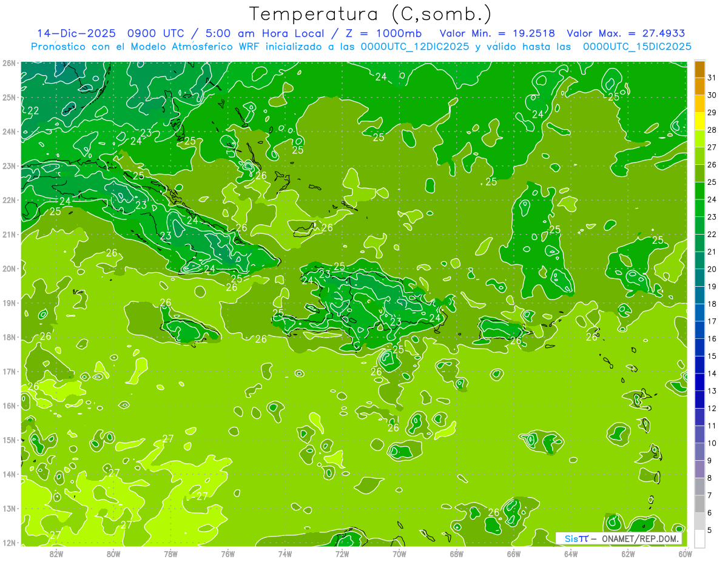Click the color bar label '5'

tap(710, 530)
